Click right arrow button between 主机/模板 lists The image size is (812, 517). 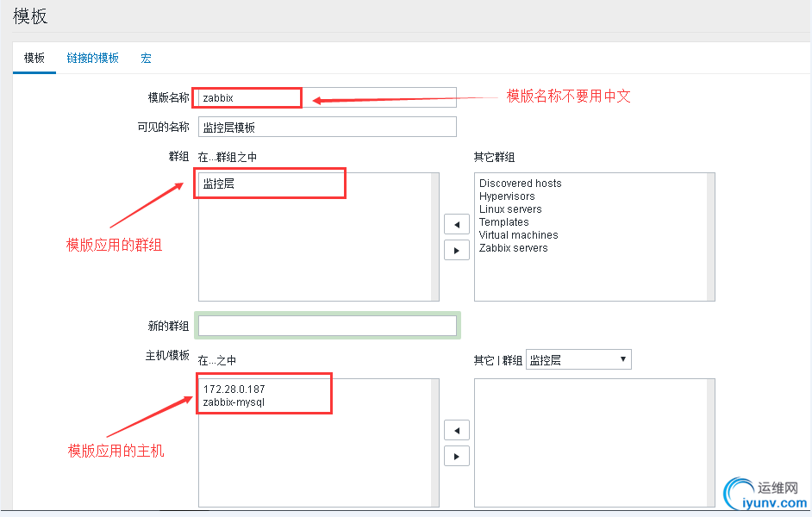pos(457,456)
